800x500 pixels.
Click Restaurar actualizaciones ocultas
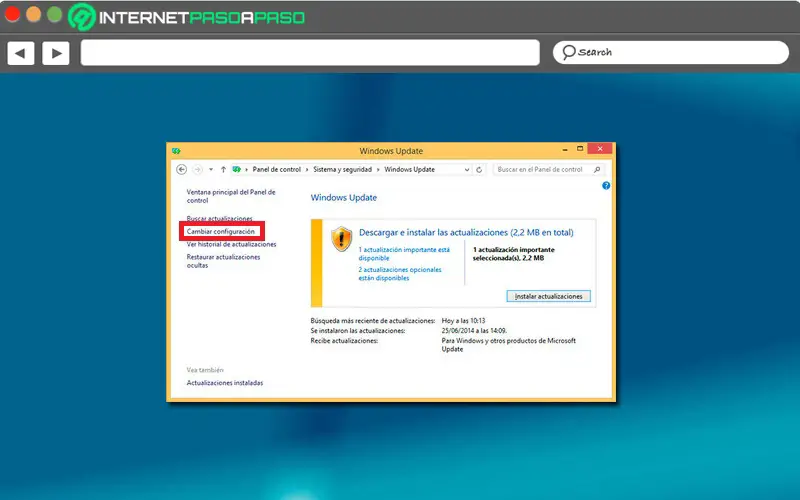[x=223, y=261]
